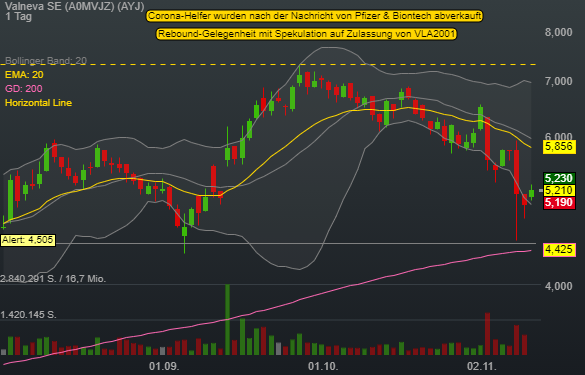This screenshot has width=585, height=375.
Task: Click the 7,000 price axis label
Action: [559, 81]
